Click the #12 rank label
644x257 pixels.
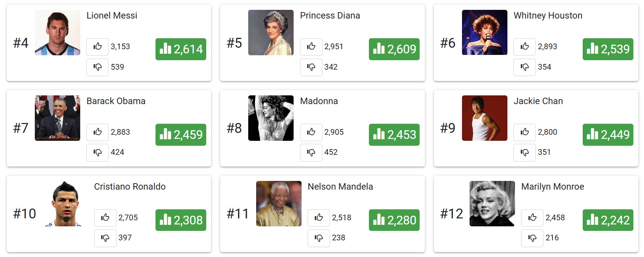tap(451, 214)
